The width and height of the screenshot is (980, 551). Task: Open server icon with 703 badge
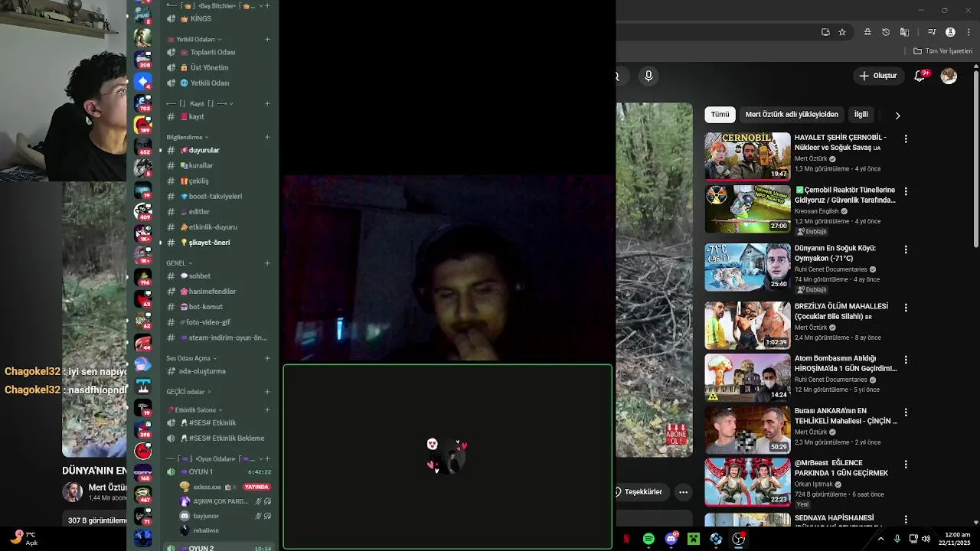click(142, 102)
